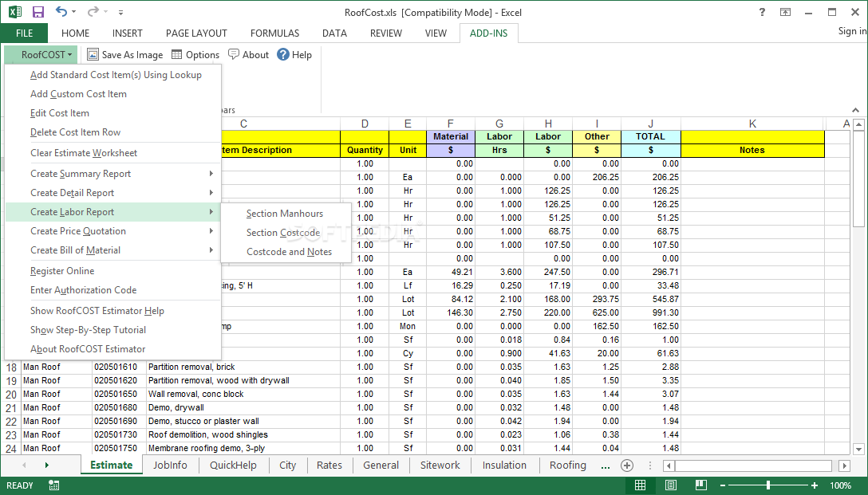868x495 pixels.
Task: Add a new sheet with the plus icon
Action: (627, 466)
